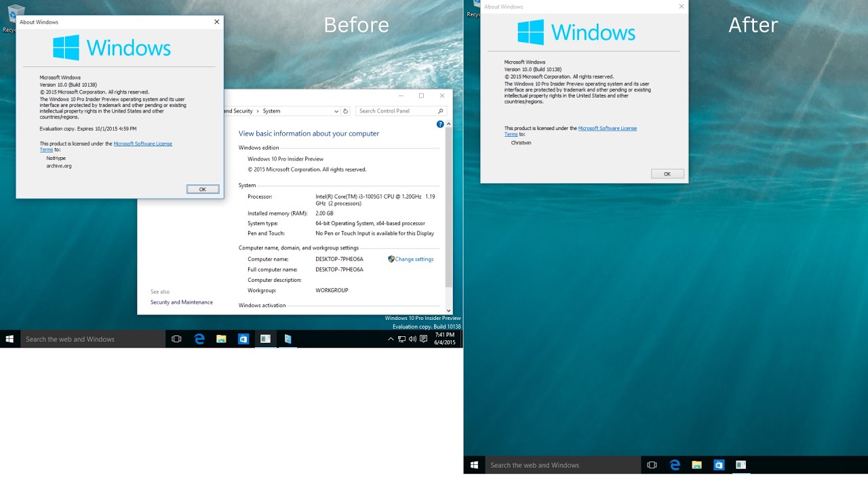Expand the breadcrumb chevron before System
Image resolution: width=868 pixels, height=488 pixels.
click(257, 111)
